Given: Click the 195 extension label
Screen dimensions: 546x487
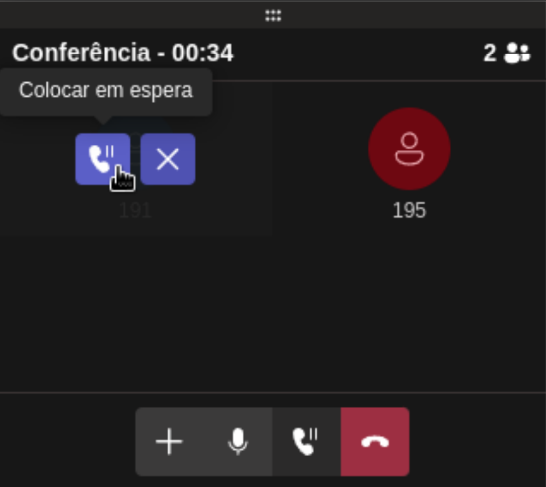Looking at the screenshot, I should point(409,210).
